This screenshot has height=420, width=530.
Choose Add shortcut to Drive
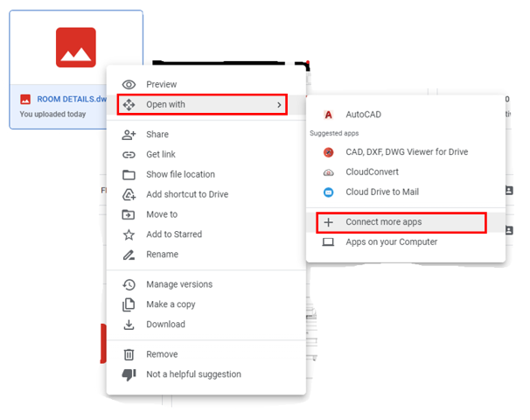click(x=186, y=194)
